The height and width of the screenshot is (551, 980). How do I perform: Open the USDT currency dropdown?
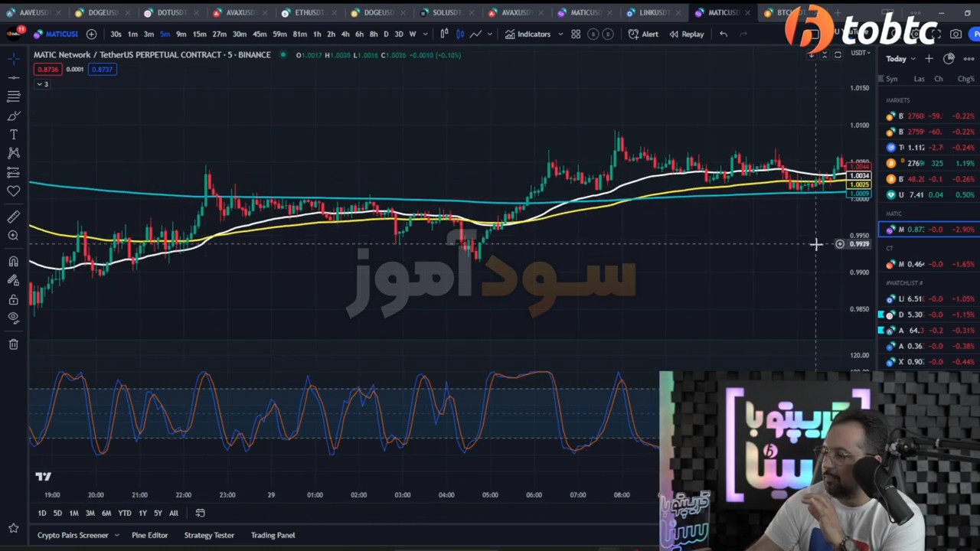861,53
